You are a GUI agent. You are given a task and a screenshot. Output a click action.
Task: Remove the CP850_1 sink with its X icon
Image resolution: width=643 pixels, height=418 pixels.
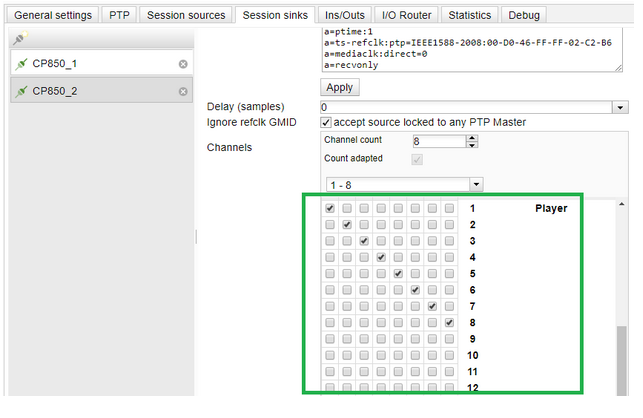[183, 64]
